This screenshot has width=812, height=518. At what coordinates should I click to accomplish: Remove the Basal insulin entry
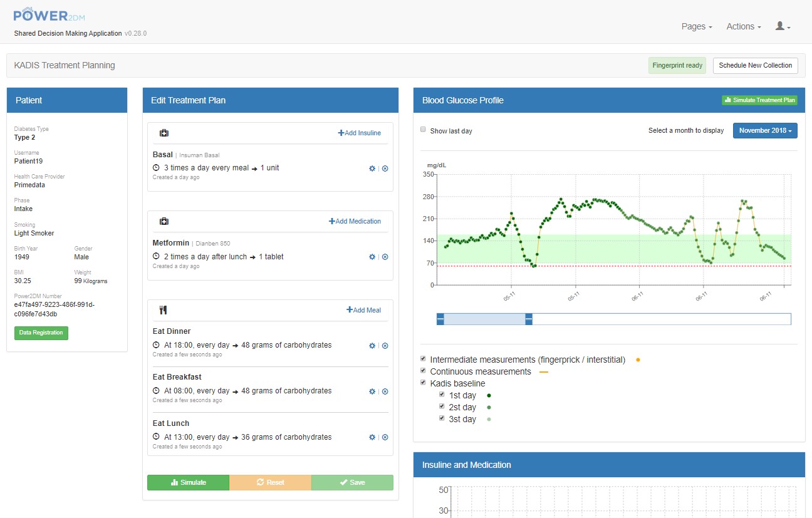385,168
